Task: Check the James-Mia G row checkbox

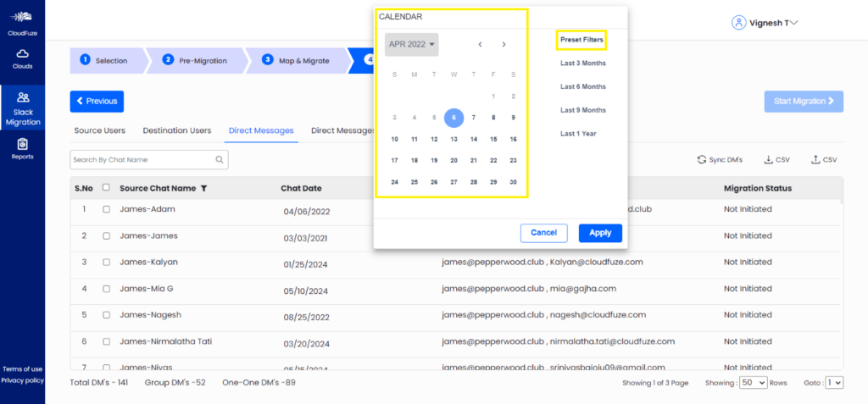Action: (x=106, y=289)
